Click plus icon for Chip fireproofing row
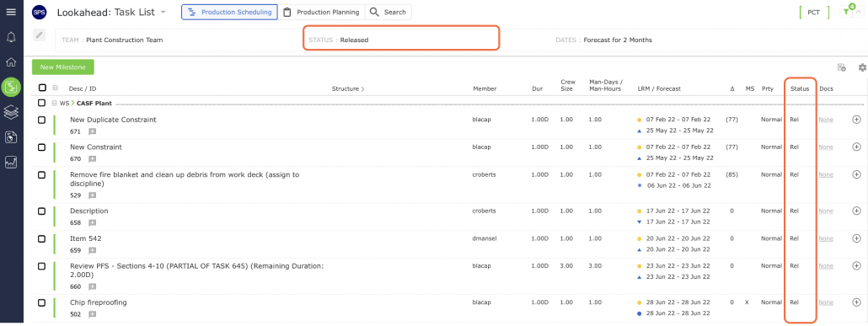This screenshot has width=868, height=326. [856, 302]
